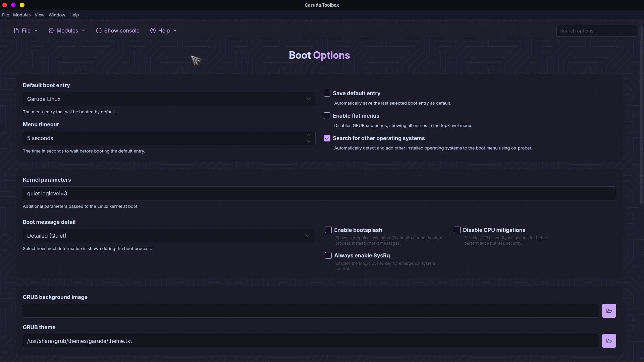This screenshot has width=644, height=362.
Task: Open the Help toolbar dropdown
Action: [164, 31]
